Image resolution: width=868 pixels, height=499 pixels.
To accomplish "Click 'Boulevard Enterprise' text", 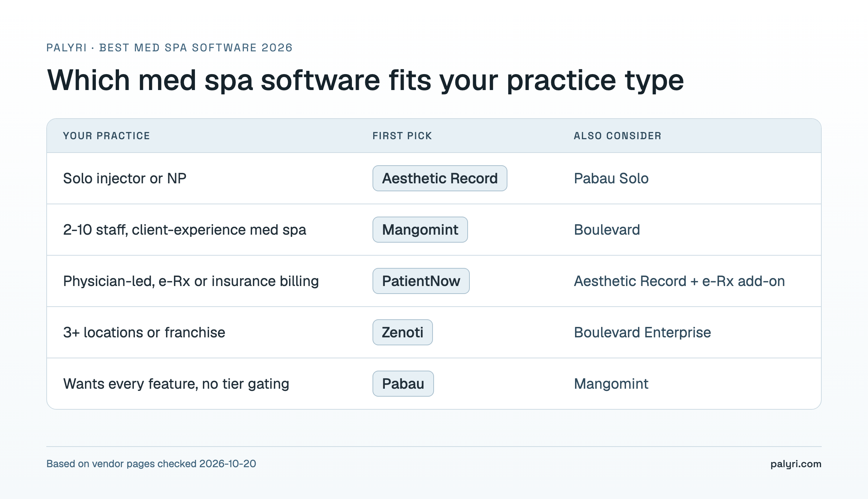I will (x=642, y=333).
